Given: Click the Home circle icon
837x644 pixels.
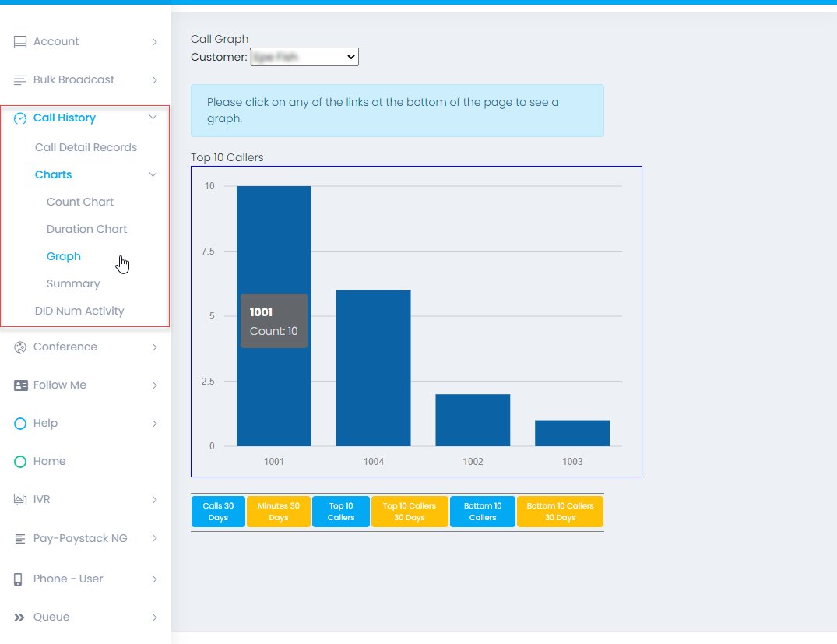Looking at the screenshot, I should point(19,461).
